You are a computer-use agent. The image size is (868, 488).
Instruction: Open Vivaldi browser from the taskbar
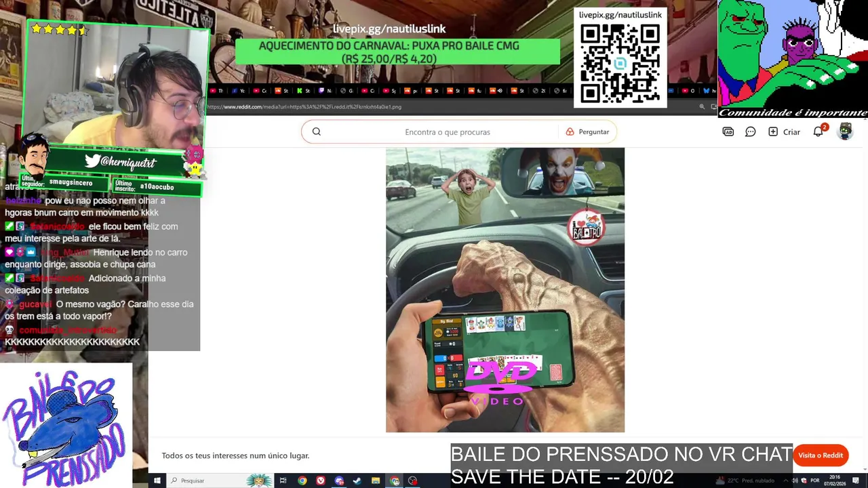321,481
